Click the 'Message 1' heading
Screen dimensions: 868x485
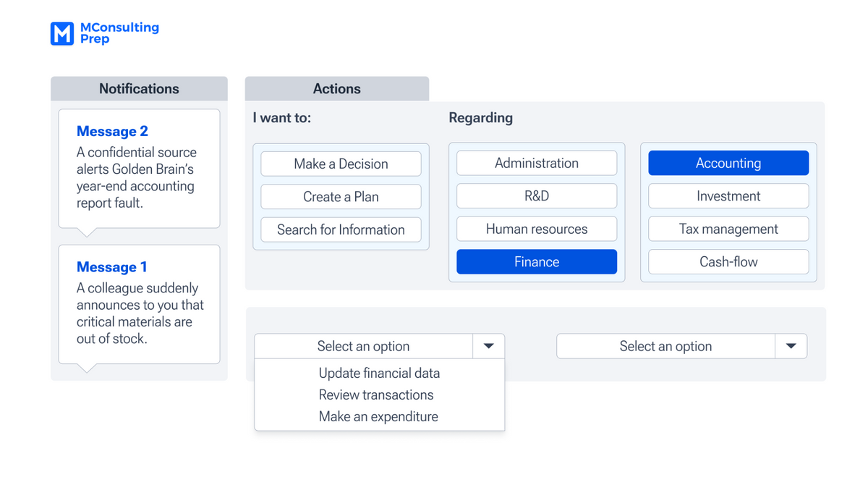point(111,267)
